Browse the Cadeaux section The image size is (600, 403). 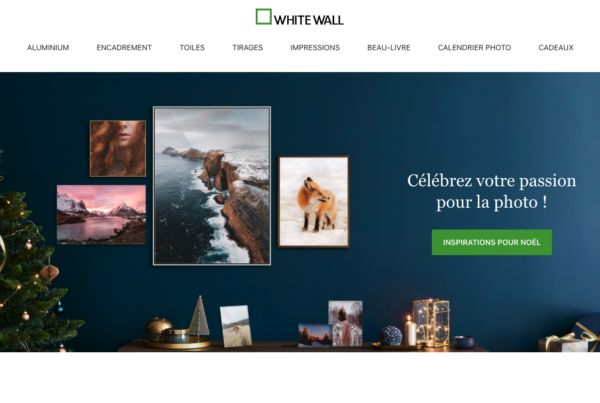(x=556, y=47)
